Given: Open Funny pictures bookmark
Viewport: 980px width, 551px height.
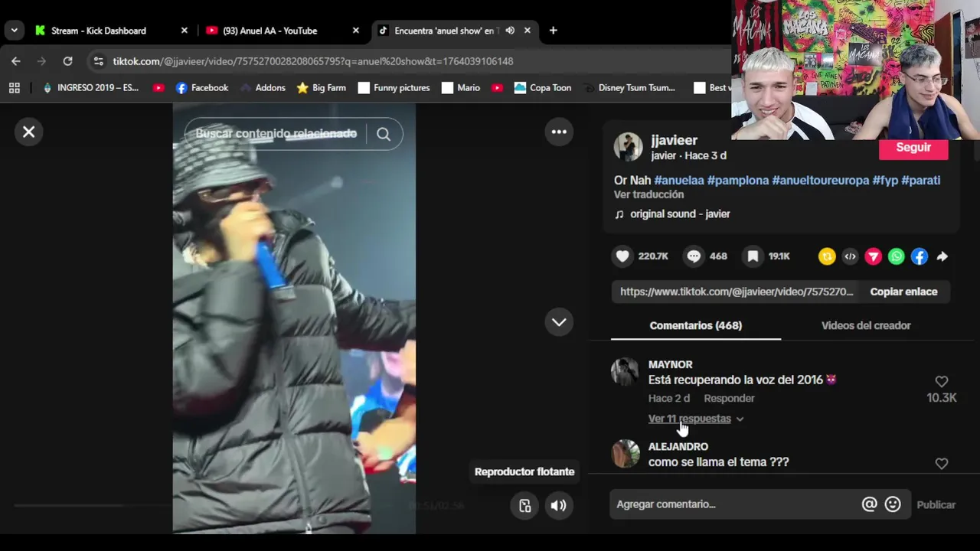Looking at the screenshot, I should (x=394, y=88).
